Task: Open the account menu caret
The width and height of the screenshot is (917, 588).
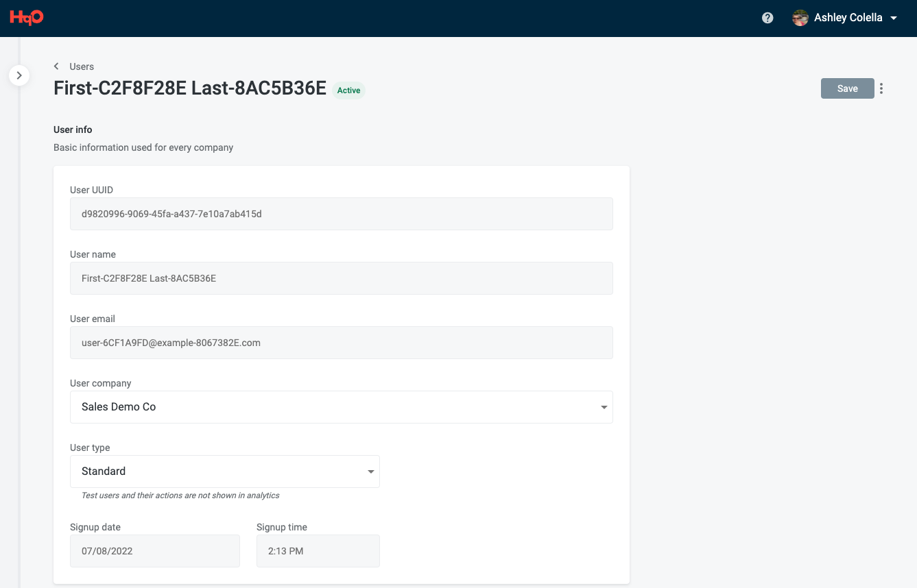Action: (x=894, y=18)
